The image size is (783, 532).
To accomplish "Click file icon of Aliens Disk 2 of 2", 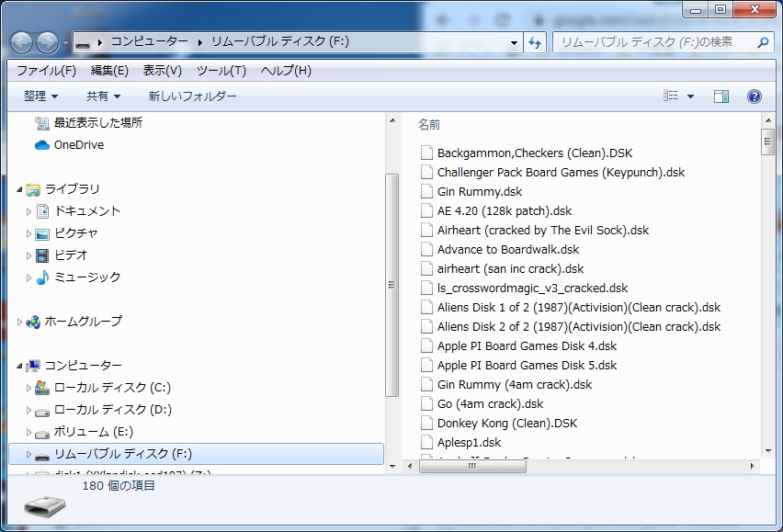I will [426, 327].
